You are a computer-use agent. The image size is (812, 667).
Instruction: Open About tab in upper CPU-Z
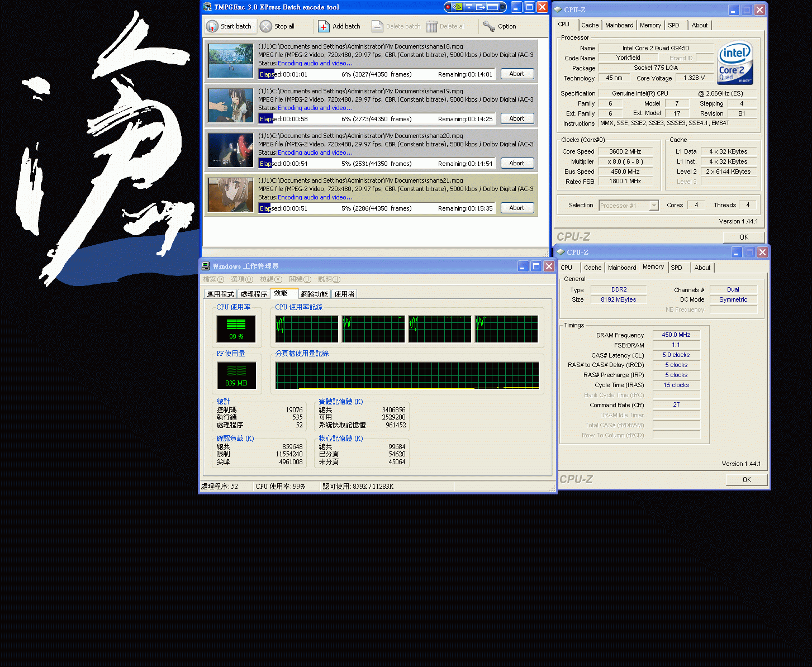pyautogui.click(x=700, y=25)
